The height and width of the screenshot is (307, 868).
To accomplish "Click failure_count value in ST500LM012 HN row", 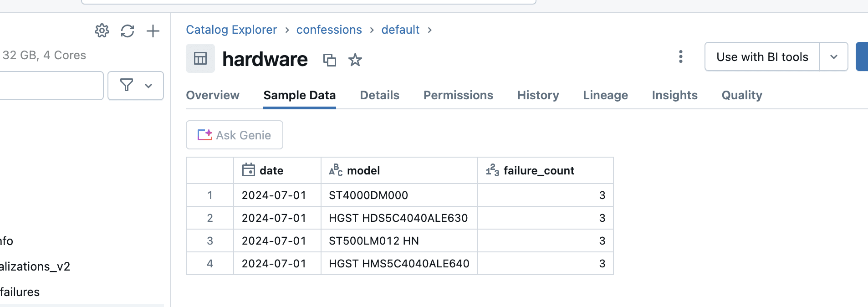I will coord(546,240).
